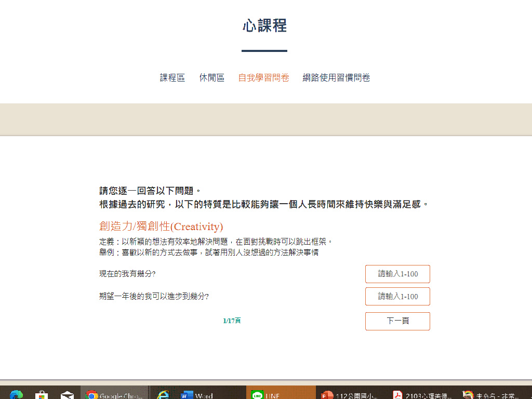Screen dimensions: 532x399
Task: Launch Microsoft Store from the taskbar
Action: (42, 395)
